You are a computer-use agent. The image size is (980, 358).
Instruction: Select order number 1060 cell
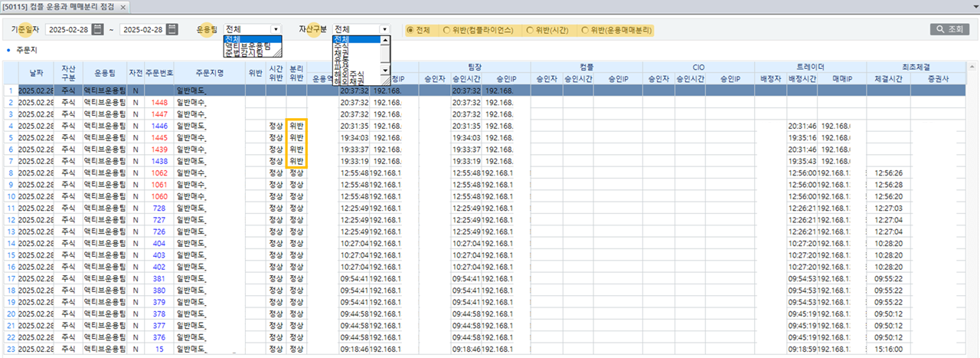(x=159, y=196)
